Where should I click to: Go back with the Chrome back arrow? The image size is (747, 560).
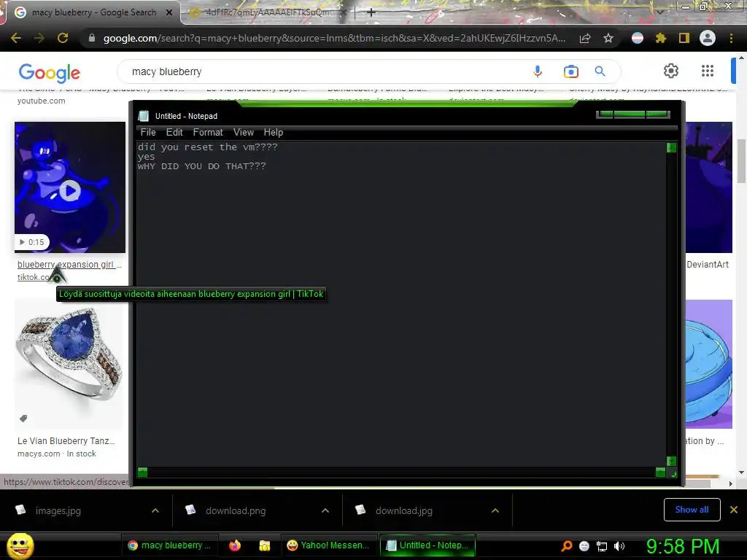tap(16, 38)
